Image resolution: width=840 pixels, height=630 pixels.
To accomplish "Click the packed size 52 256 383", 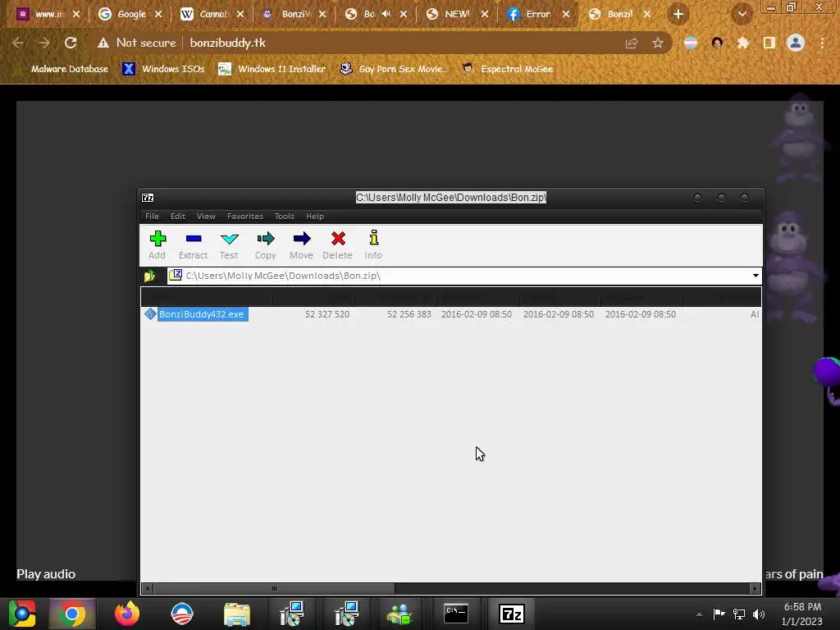I will click(409, 314).
